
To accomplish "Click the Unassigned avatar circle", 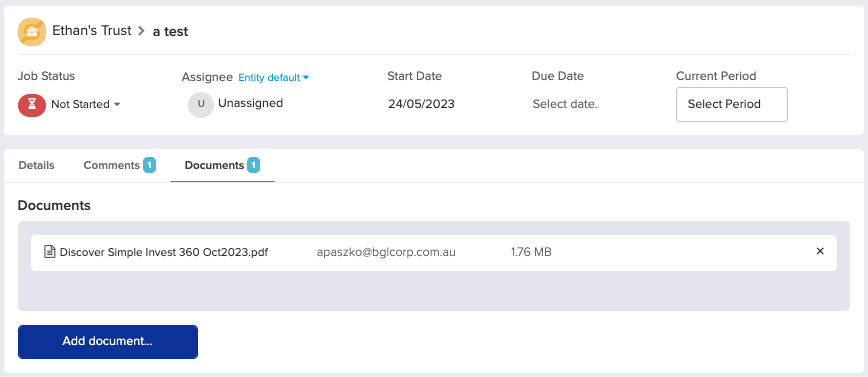I will pyautogui.click(x=201, y=105).
